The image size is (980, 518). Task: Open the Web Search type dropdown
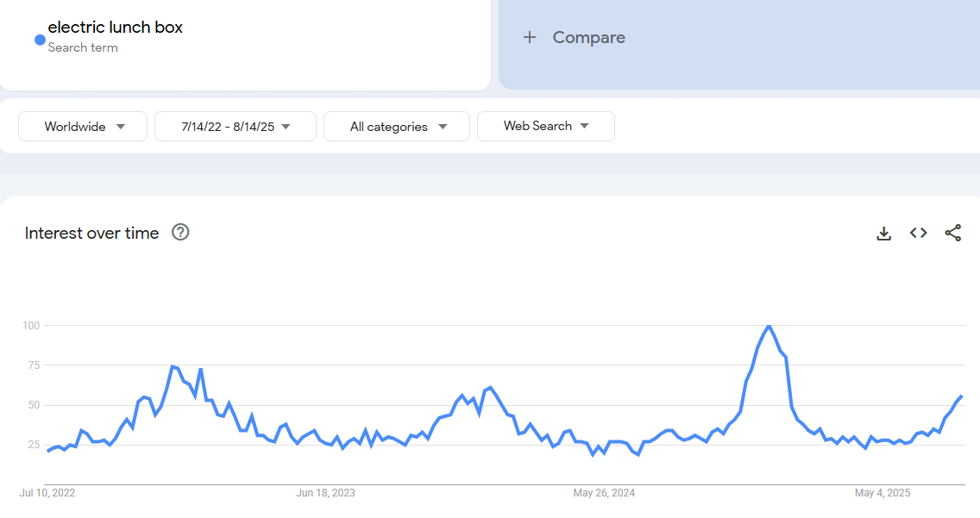(545, 127)
